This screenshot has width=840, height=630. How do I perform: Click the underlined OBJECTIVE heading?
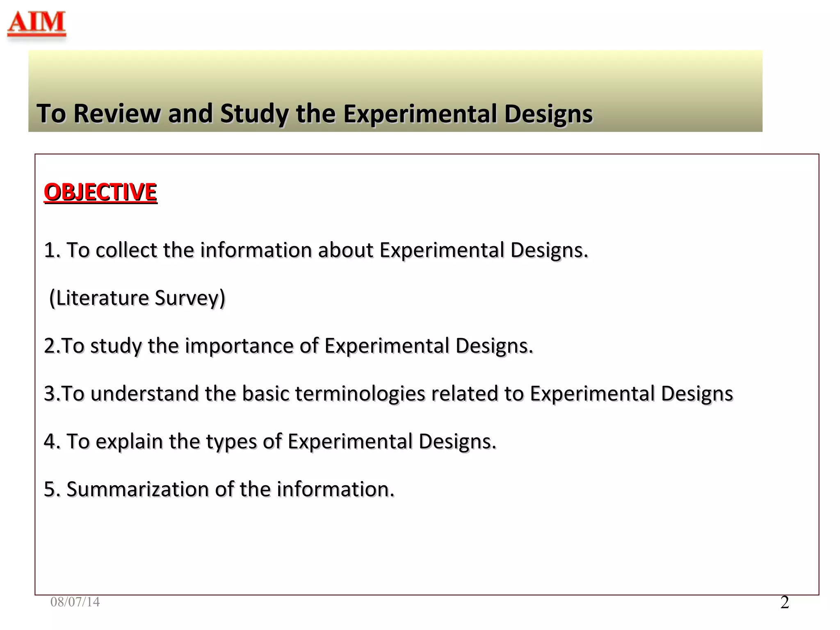[x=100, y=192]
